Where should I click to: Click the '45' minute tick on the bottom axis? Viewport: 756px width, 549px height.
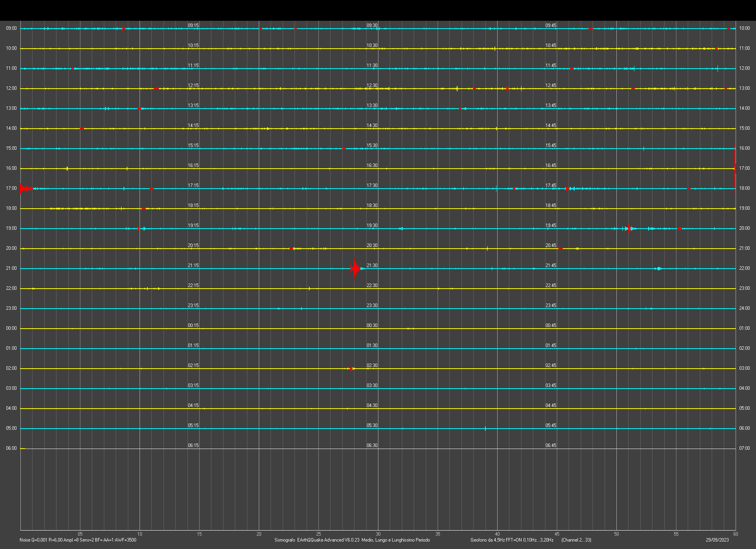click(557, 534)
